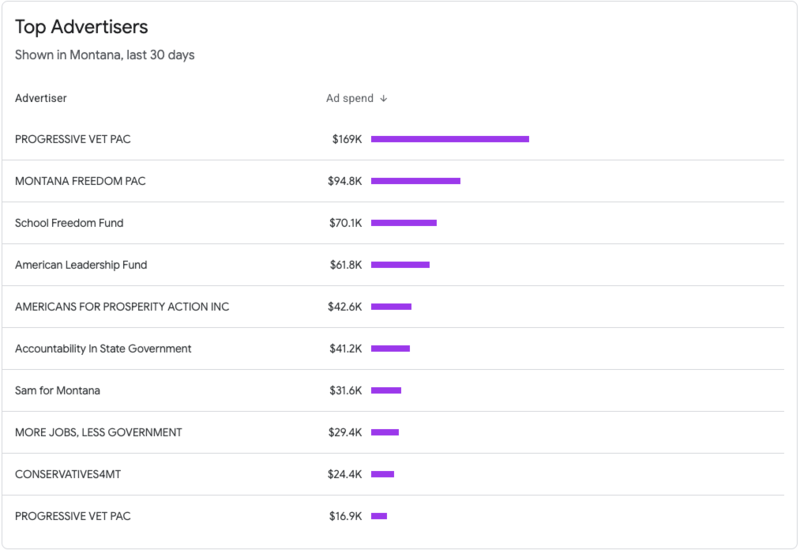Open MONTANA FREEDOM PAC advertiser
This screenshot has height=554, width=800.
click(x=80, y=181)
